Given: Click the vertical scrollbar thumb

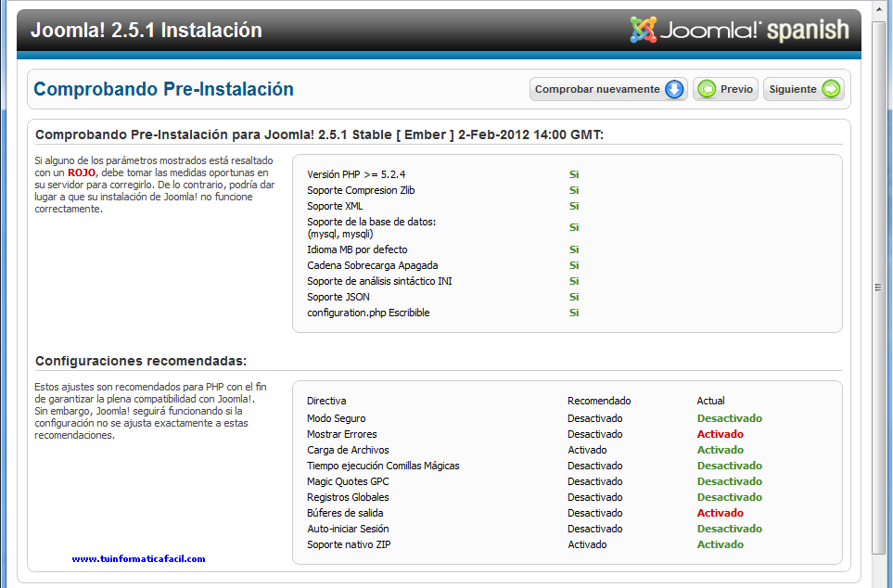Looking at the screenshot, I should pos(878,288).
